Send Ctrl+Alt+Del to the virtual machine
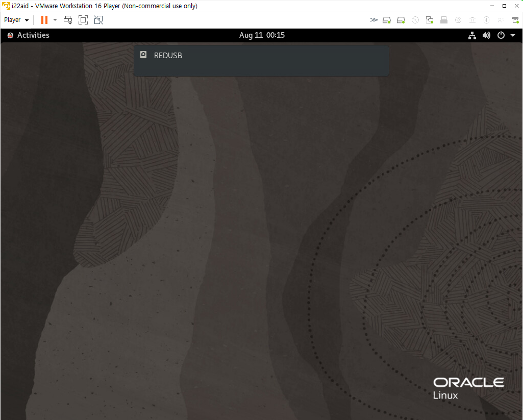523x420 pixels. (68, 20)
